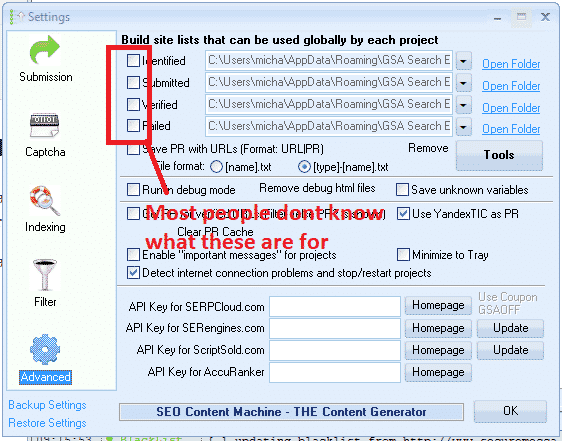Image resolution: width=562 pixels, height=441 pixels.
Task: Select the Filter funnel icon
Action: point(44,275)
